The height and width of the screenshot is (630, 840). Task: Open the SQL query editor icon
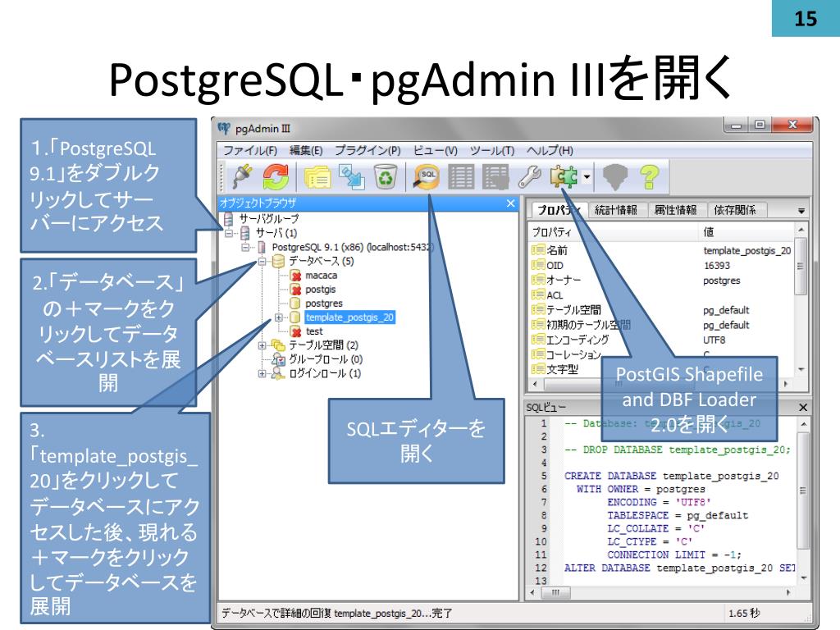pos(427,177)
